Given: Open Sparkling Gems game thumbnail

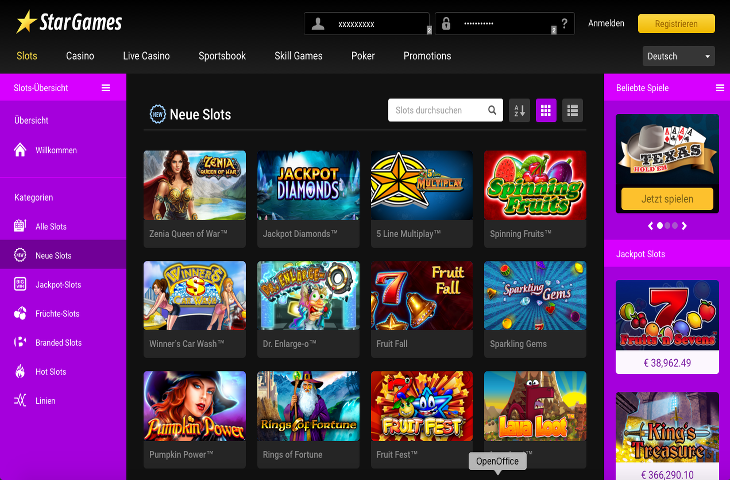Looking at the screenshot, I should [535, 296].
